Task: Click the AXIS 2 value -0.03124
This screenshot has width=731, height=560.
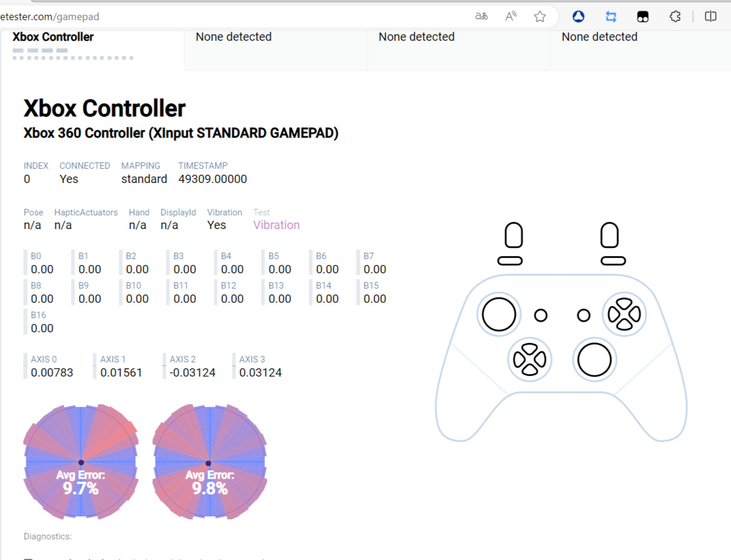Action: pyautogui.click(x=192, y=372)
